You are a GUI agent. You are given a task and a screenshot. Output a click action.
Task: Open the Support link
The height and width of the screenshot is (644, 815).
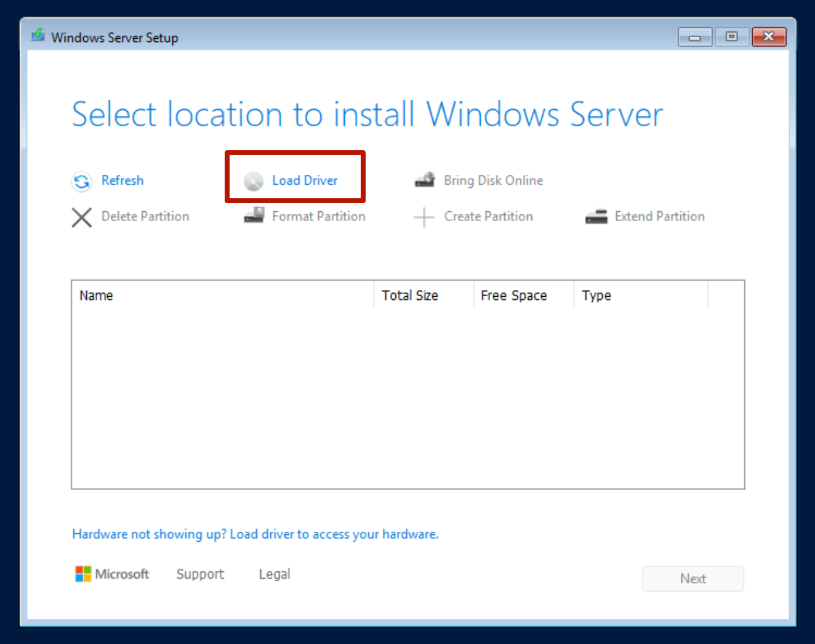point(200,574)
